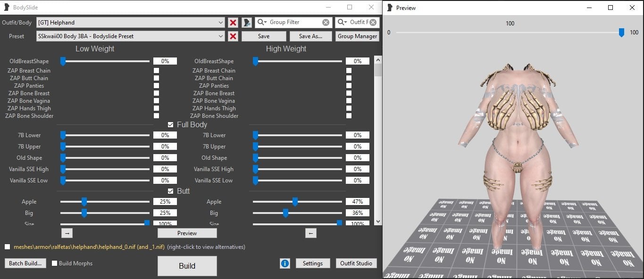The height and width of the screenshot is (279, 644).
Task: Open the Outfit/Body dropdown list
Action: pos(221,22)
